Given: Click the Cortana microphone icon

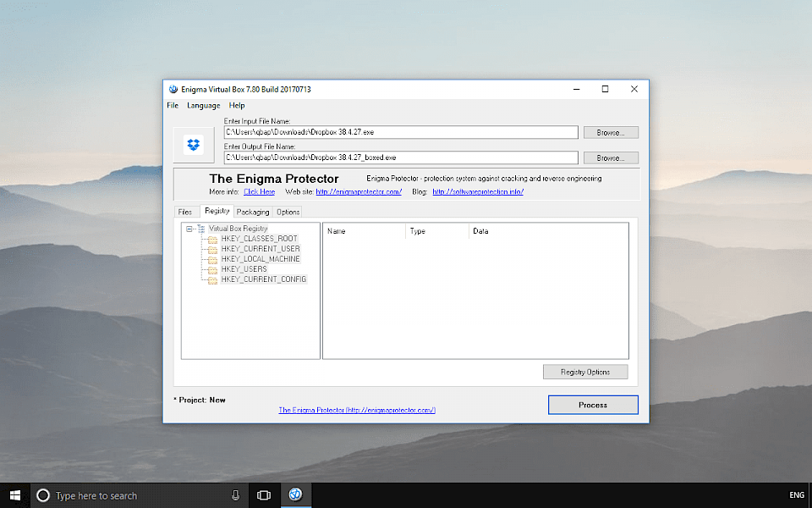Looking at the screenshot, I should (236, 495).
